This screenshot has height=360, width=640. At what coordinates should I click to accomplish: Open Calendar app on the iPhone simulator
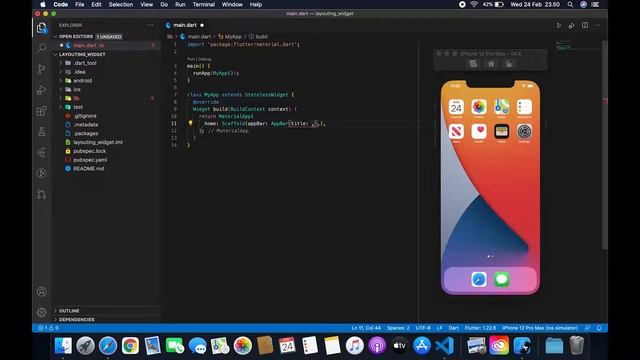click(456, 107)
